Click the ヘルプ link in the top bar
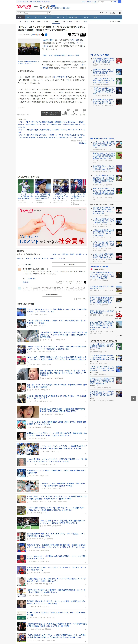The height and width of the screenshot is (644, 138). (x=94, y=2)
